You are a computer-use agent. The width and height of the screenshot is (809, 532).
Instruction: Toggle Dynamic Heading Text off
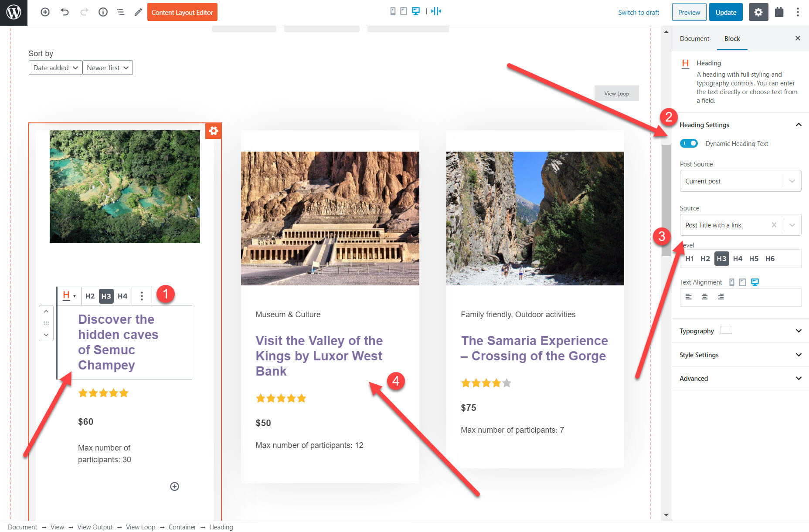click(689, 143)
